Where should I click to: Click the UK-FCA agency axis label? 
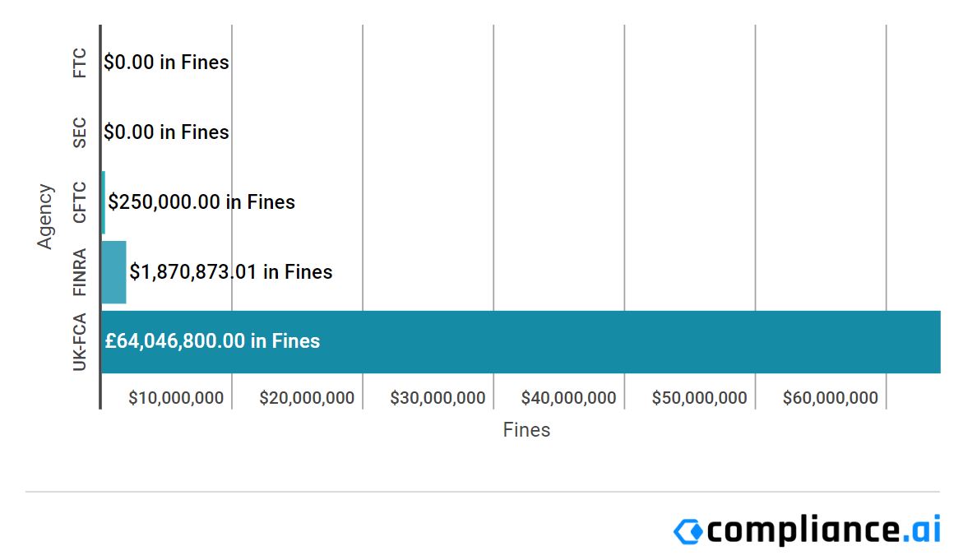(80, 342)
